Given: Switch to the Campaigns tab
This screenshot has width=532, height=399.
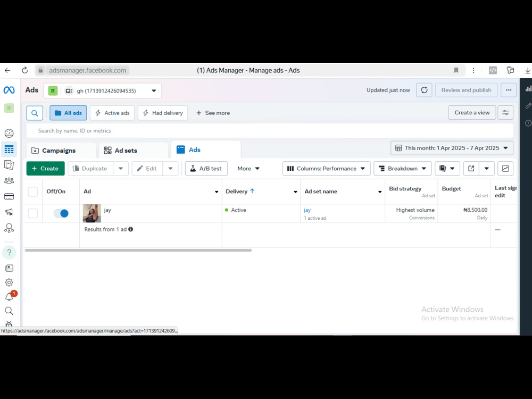Looking at the screenshot, I should (x=61, y=151).
